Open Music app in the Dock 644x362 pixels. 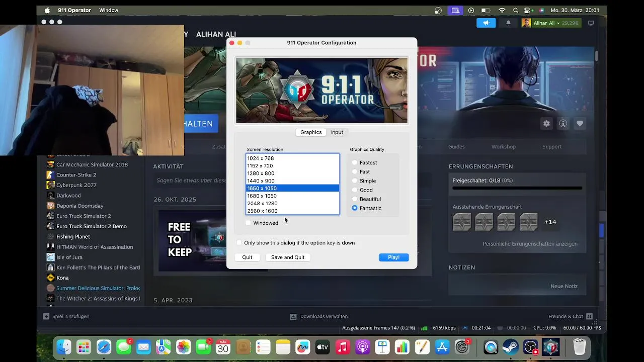pos(343,347)
